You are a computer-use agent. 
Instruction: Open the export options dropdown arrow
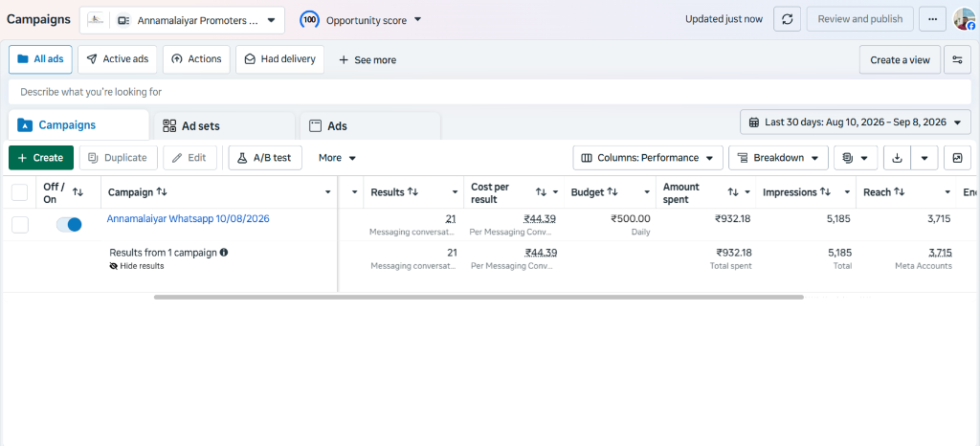click(924, 158)
